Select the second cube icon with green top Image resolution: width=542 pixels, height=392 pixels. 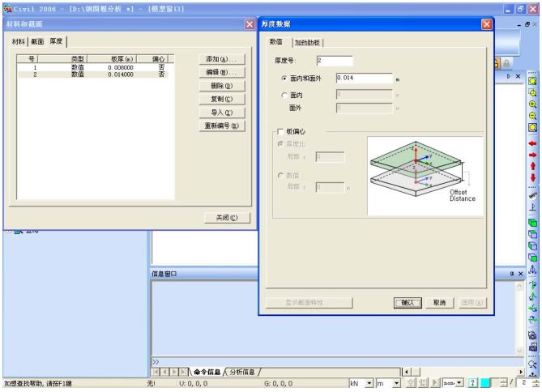(532, 234)
